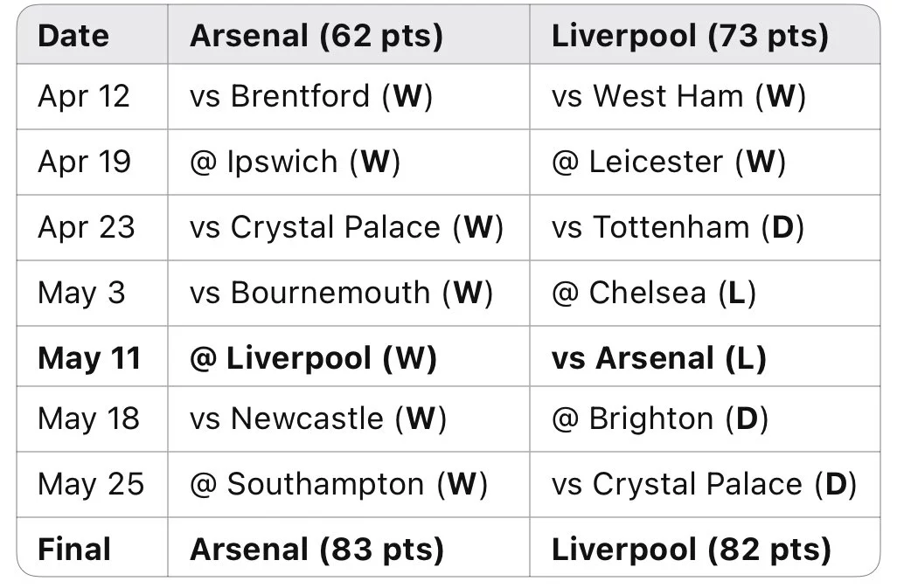Click the Arsenal (62 pts) header

click(x=316, y=36)
